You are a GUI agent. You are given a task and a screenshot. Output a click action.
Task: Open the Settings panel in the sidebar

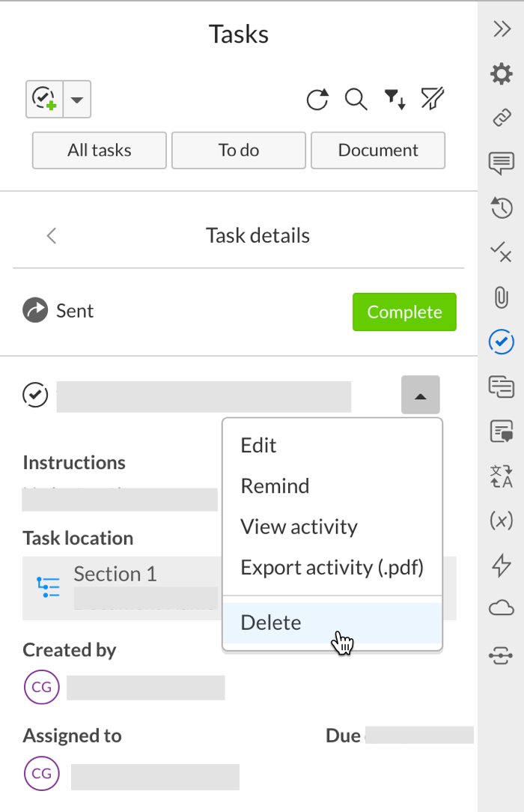tap(501, 73)
